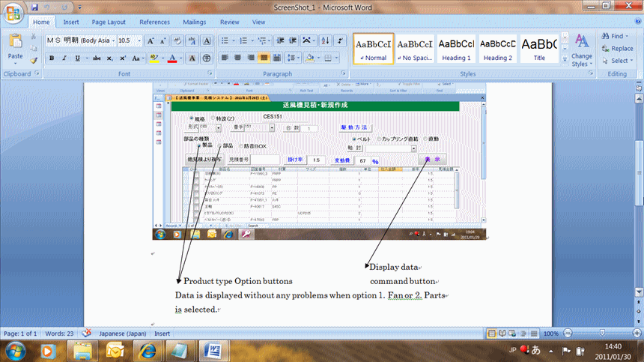Switch to the References tab

pos(154,22)
